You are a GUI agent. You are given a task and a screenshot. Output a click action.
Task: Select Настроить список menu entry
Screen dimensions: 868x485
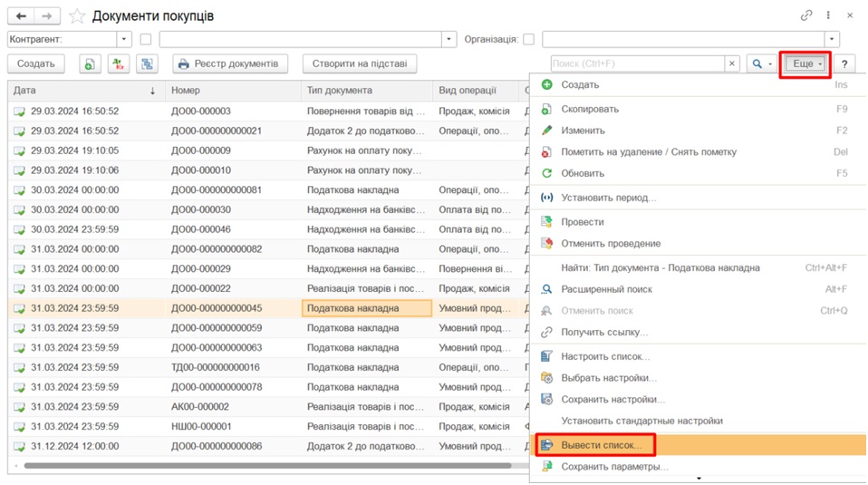pos(605,356)
